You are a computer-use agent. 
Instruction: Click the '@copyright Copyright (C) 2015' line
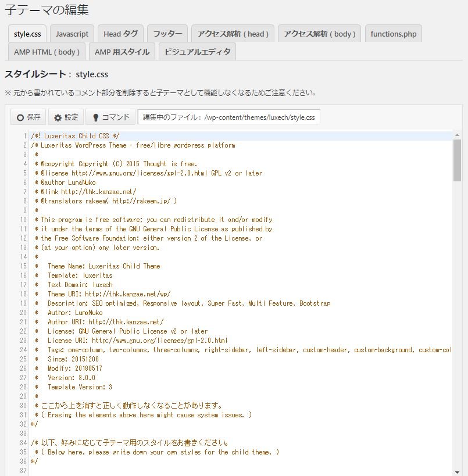click(116, 164)
